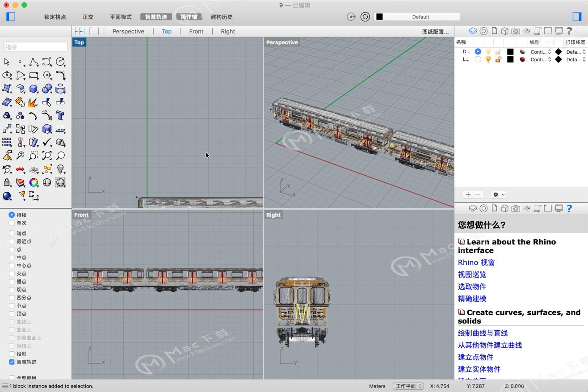Click the second layer's black color swatch
The width and height of the screenshot is (588, 392).
(x=510, y=59)
